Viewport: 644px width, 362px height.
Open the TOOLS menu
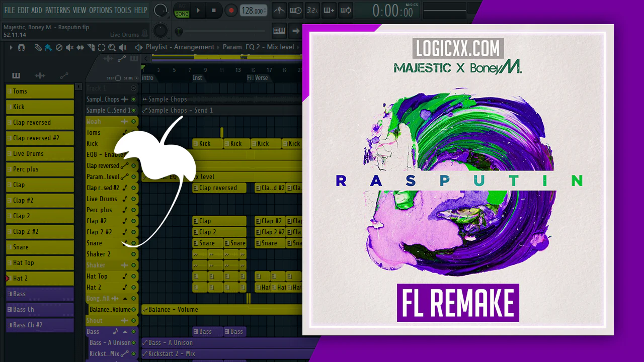pyautogui.click(x=123, y=10)
